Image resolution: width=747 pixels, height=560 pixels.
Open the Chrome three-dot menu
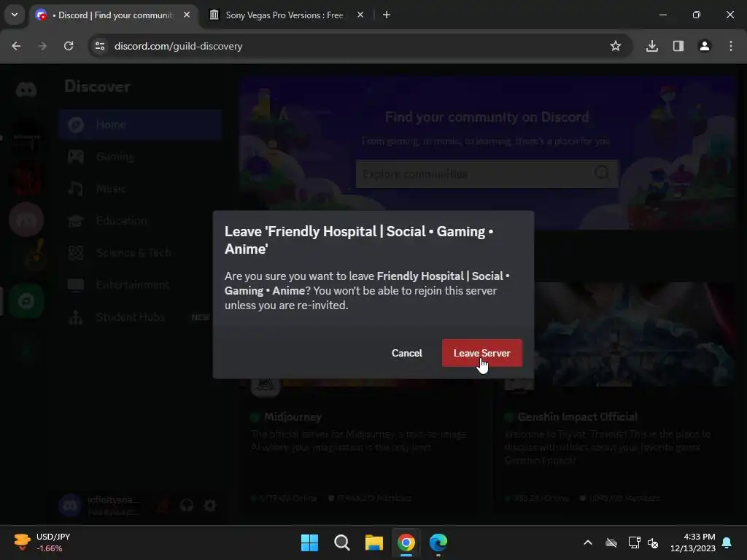(x=731, y=46)
